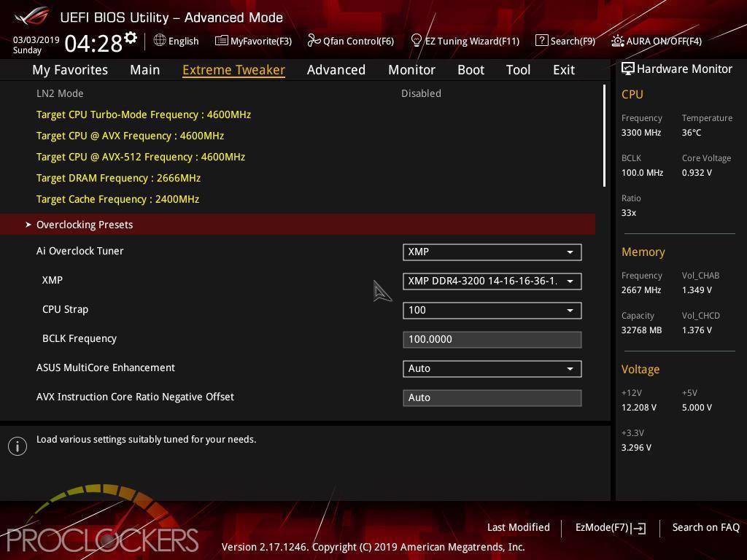
Task: Click the +12V 12.208 V reading
Action: coord(638,407)
